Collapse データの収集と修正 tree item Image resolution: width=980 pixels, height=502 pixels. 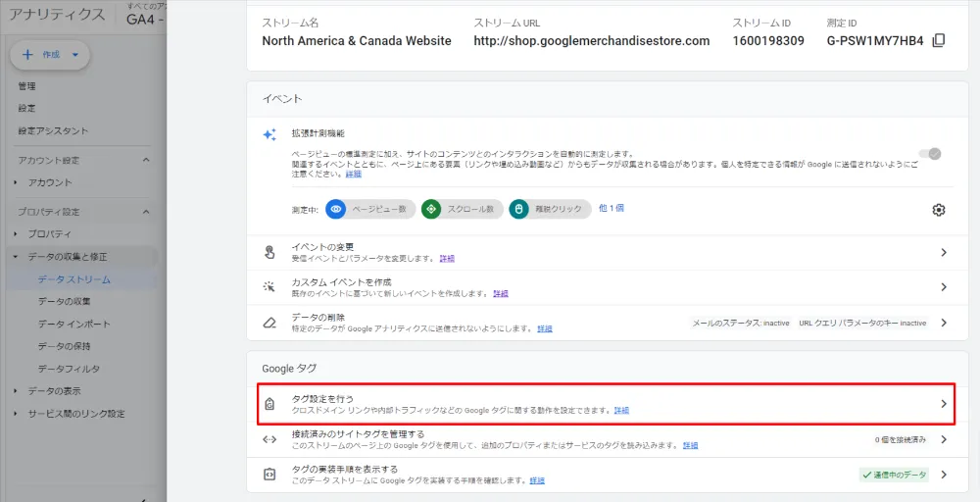tap(16, 256)
